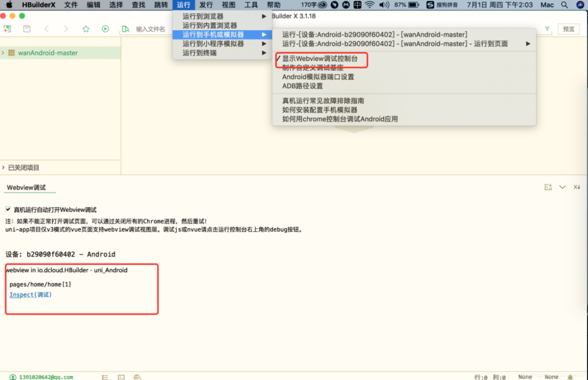Click the Siri icon in the menu bar
The width and height of the screenshot is (588, 380).
point(580,5)
